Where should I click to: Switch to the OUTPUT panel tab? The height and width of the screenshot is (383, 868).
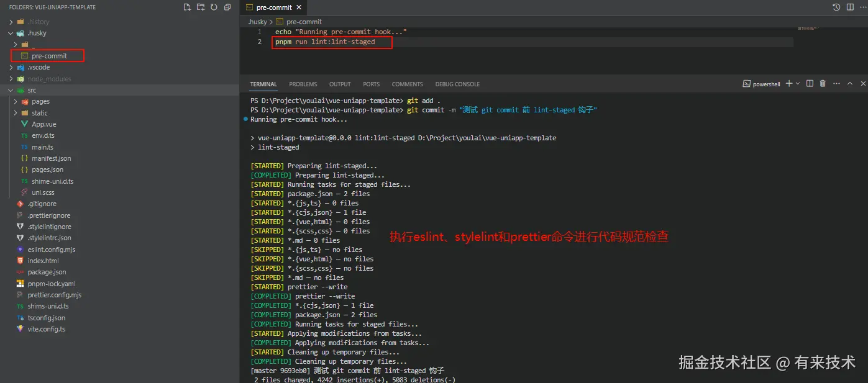coord(340,84)
